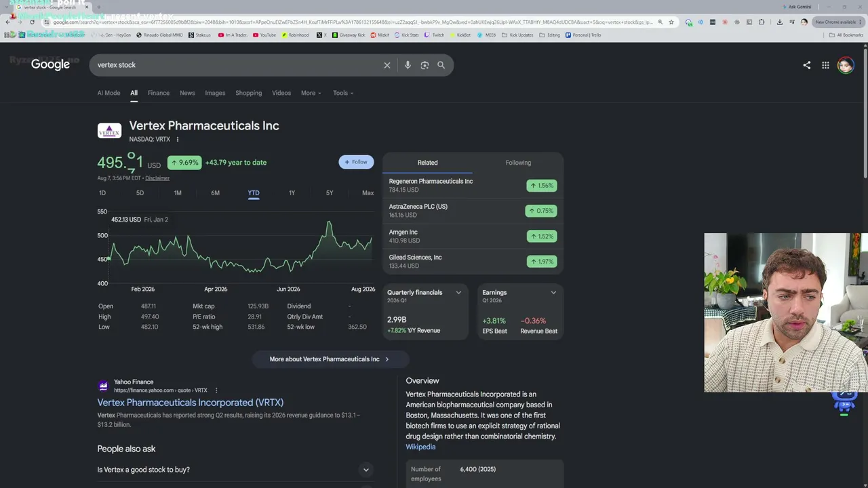
Task: Open the All Bookmarks folder
Action: point(846,35)
